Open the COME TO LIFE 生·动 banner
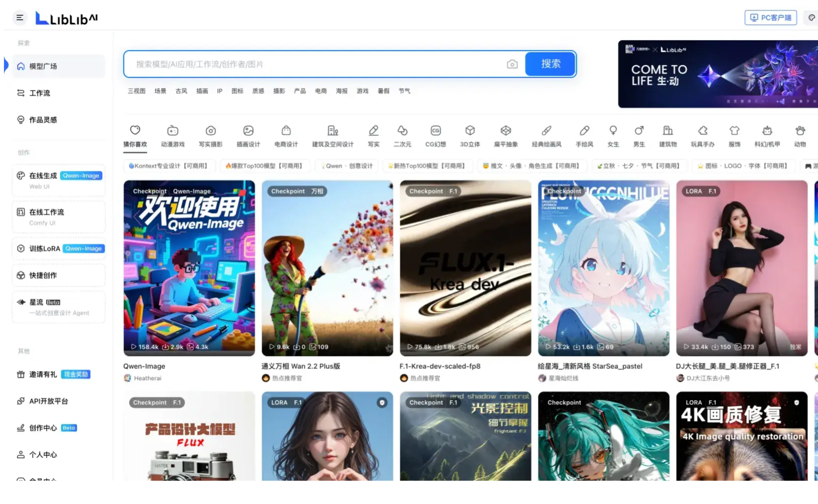 click(x=718, y=74)
